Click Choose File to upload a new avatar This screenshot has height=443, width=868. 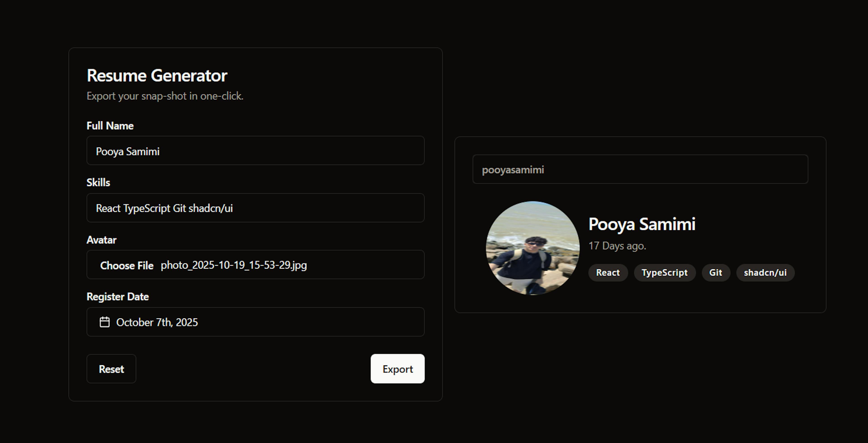pos(127,265)
